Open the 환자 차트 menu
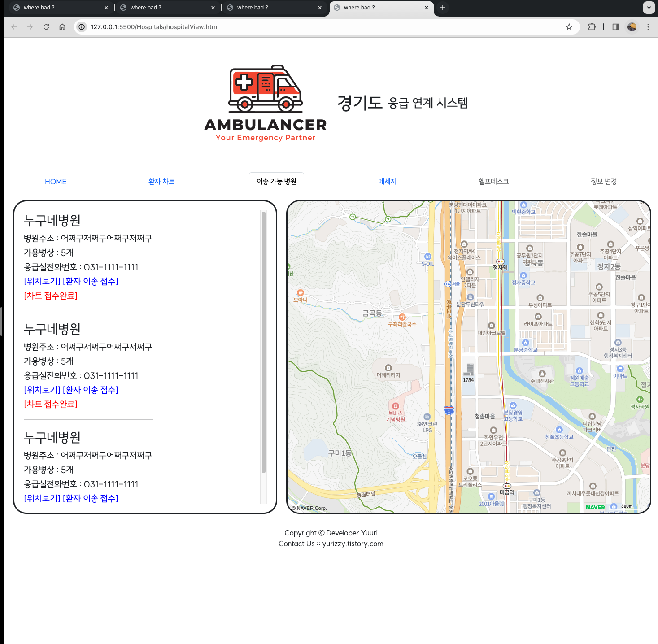 point(161,182)
